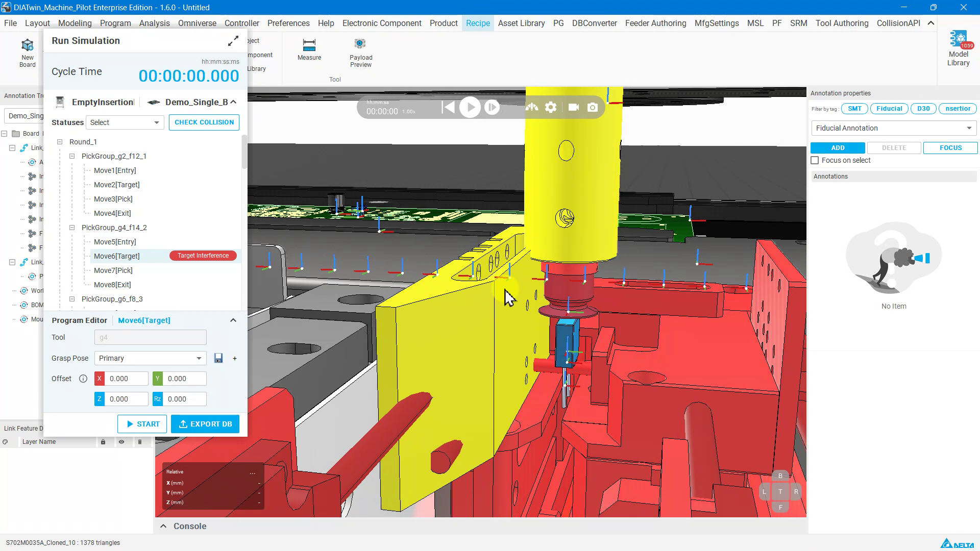Image resolution: width=980 pixels, height=551 pixels.
Task: Click the ADD annotation button
Action: click(x=838, y=148)
